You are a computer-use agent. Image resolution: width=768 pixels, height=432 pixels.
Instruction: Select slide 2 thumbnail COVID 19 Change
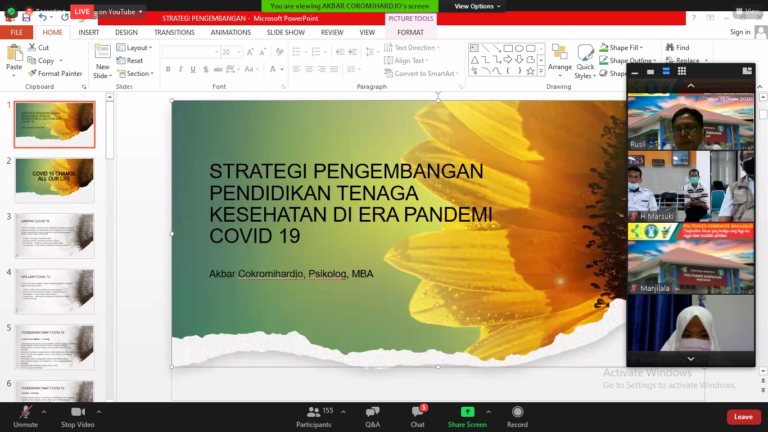54,180
